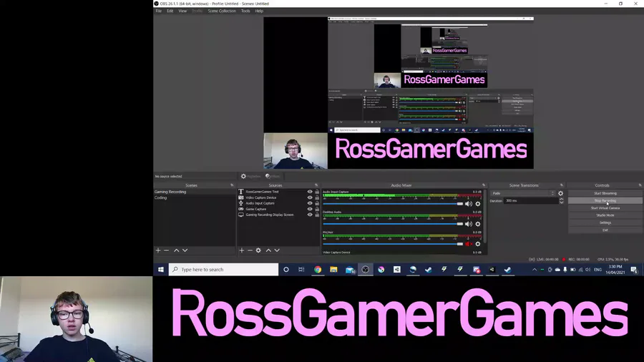The image size is (644, 362).
Task: Pop out the Audio Mixer dock
Action: [x=484, y=185]
